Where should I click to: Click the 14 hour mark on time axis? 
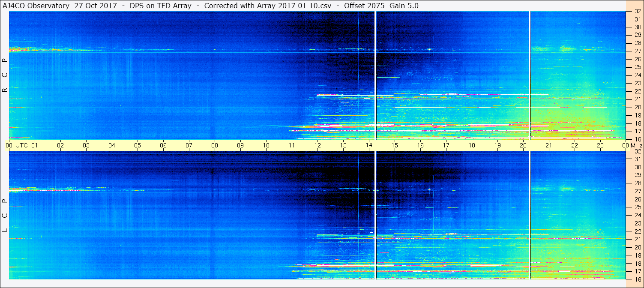pyautogui.click(x=369, y=145)
